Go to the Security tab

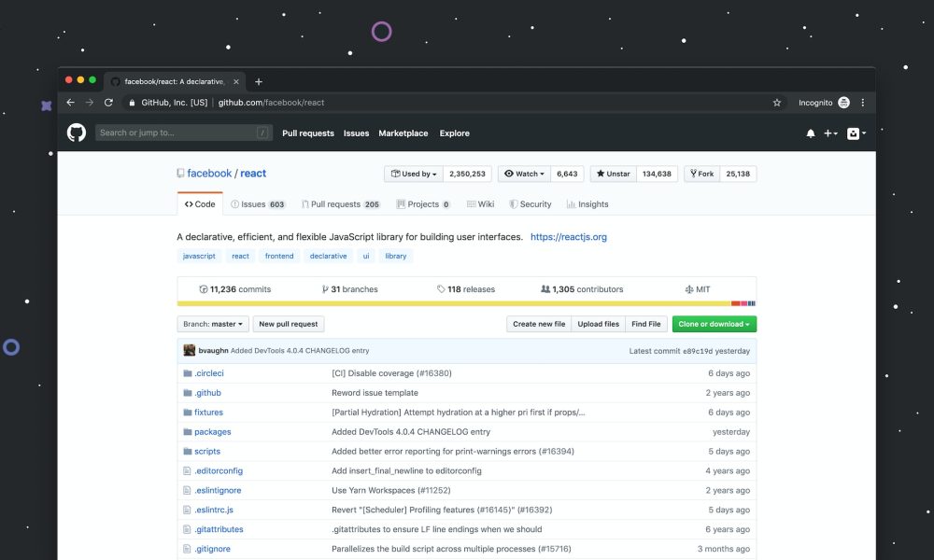pos(531,204)
